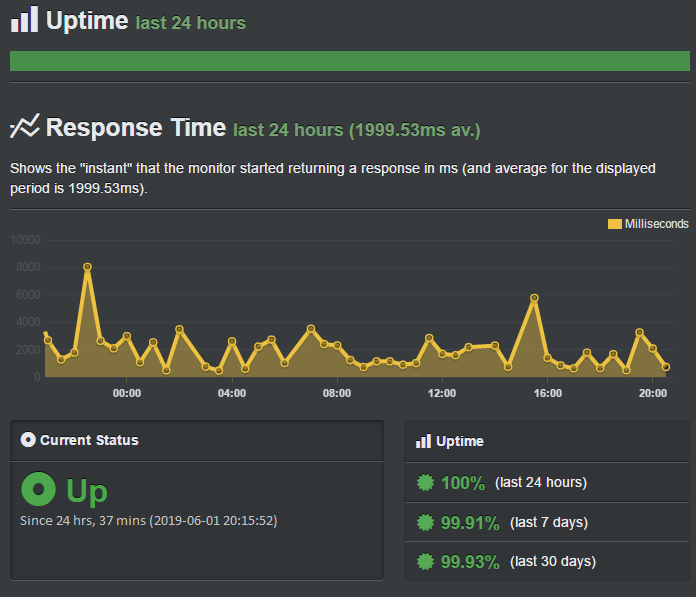Viewport: 696px width, 597px height.
Task: Click the Milliseconds legend label
Action: (656, 224)
